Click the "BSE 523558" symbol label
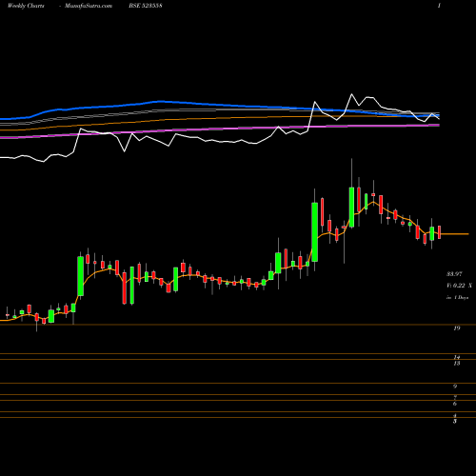Screen dimensions: 476x476 point(146,6)
